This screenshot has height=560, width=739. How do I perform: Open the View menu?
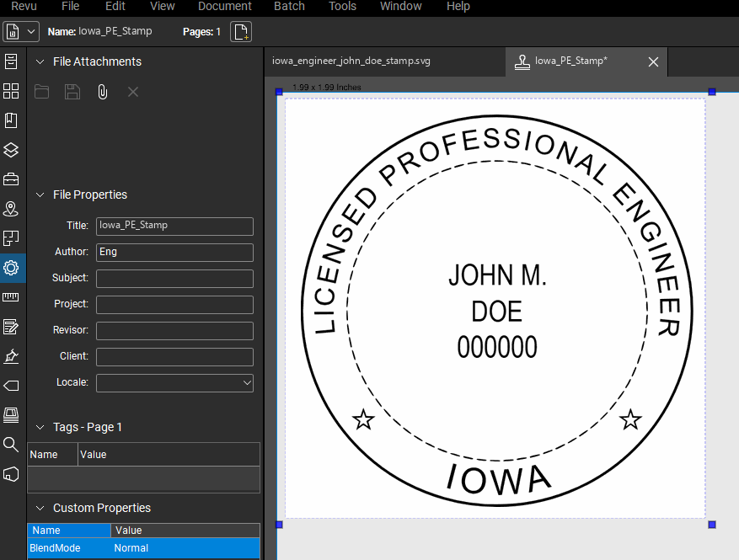(162, 6)
